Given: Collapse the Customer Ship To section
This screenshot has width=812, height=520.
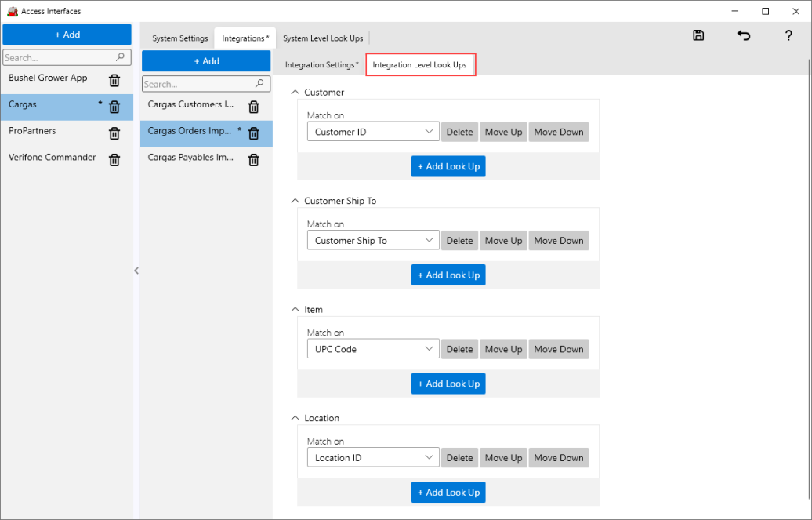Looking at the screenshot, I should [x=295, y=201].
